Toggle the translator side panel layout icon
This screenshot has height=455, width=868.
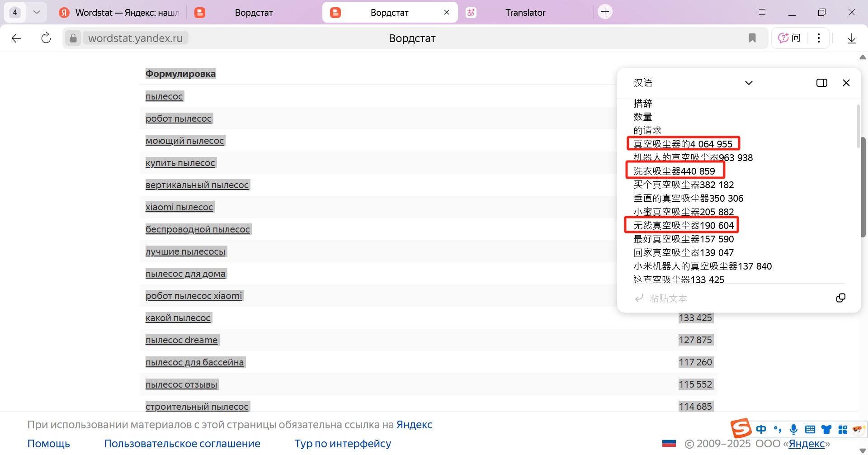click(822, 83)
